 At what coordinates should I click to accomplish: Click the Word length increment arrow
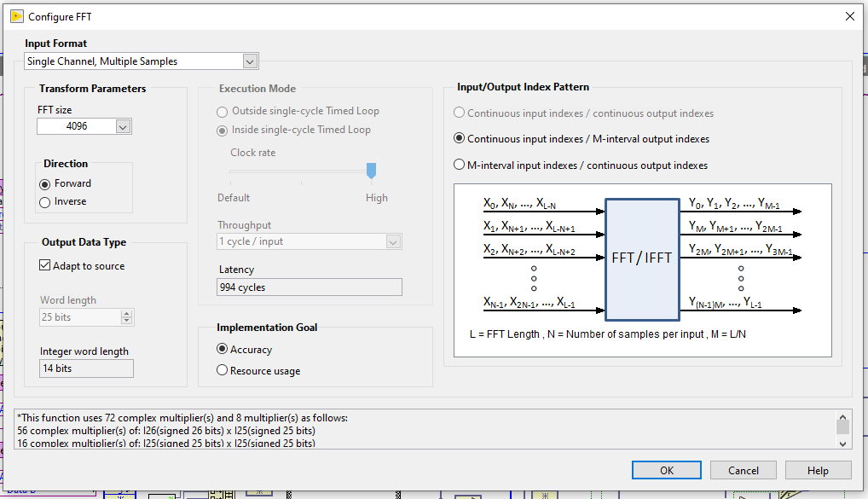pyautogui.click(x=124, y=313)
